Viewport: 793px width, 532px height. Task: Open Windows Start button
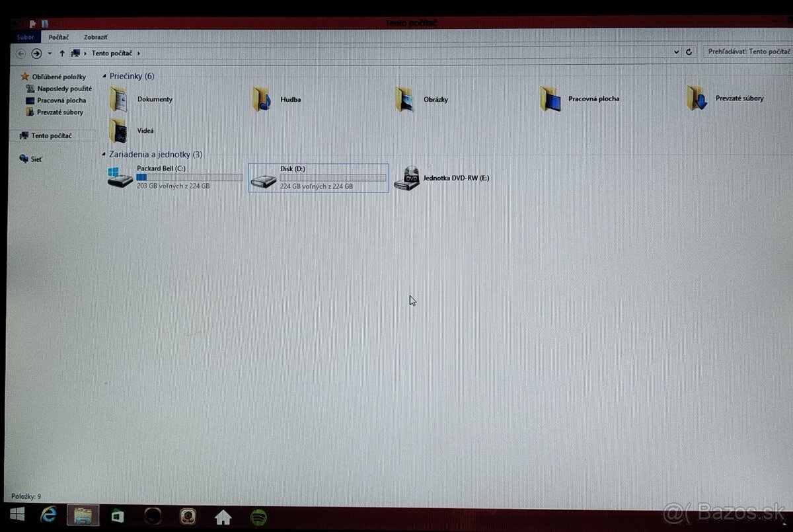tap(17, 515)
